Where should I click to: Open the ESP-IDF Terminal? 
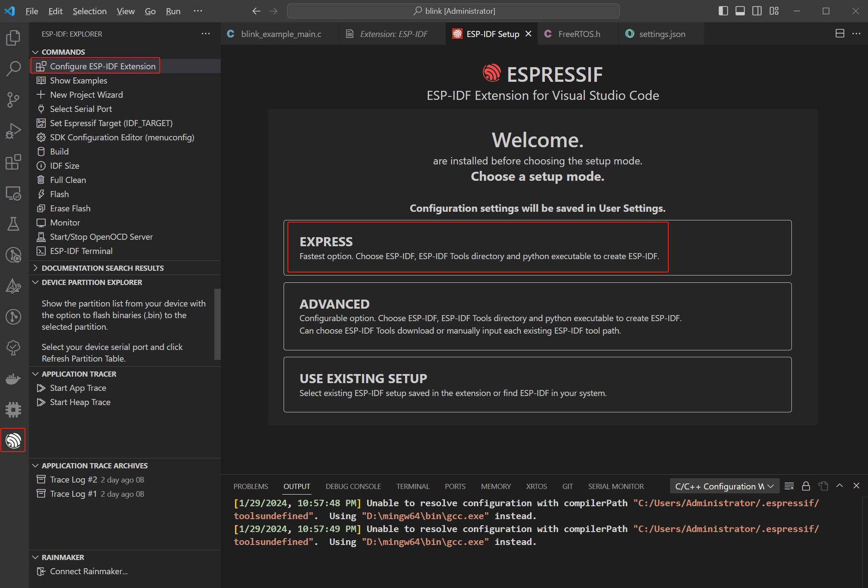pos(125,251)
